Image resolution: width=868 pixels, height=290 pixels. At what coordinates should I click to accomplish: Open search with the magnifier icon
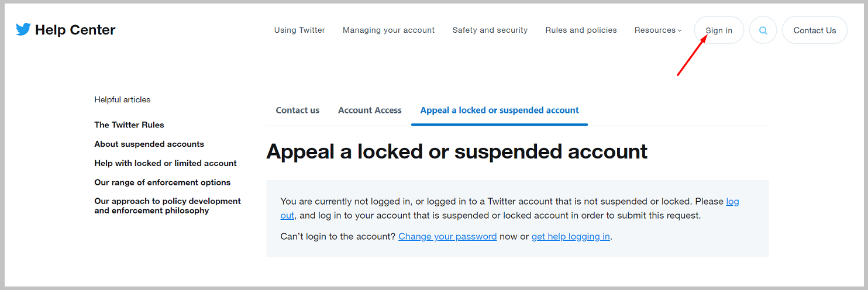coord(763,30)
